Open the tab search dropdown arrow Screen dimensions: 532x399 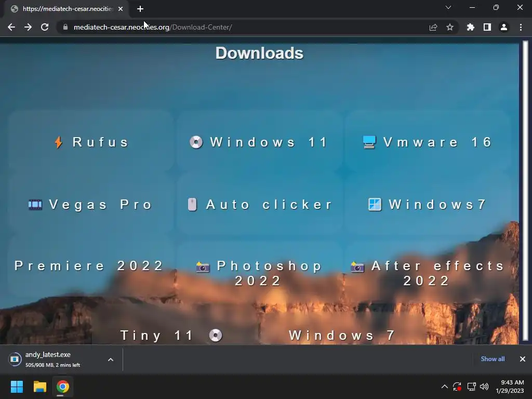click(448, 7)
